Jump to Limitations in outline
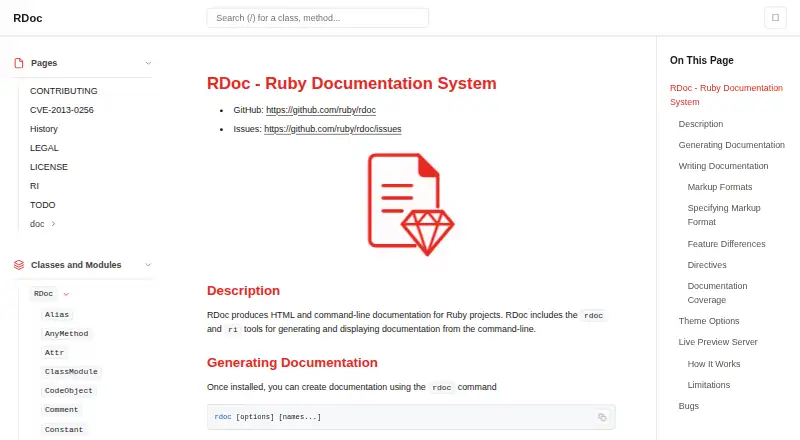This screenshot has width=800, height=440. click(709, 385)
